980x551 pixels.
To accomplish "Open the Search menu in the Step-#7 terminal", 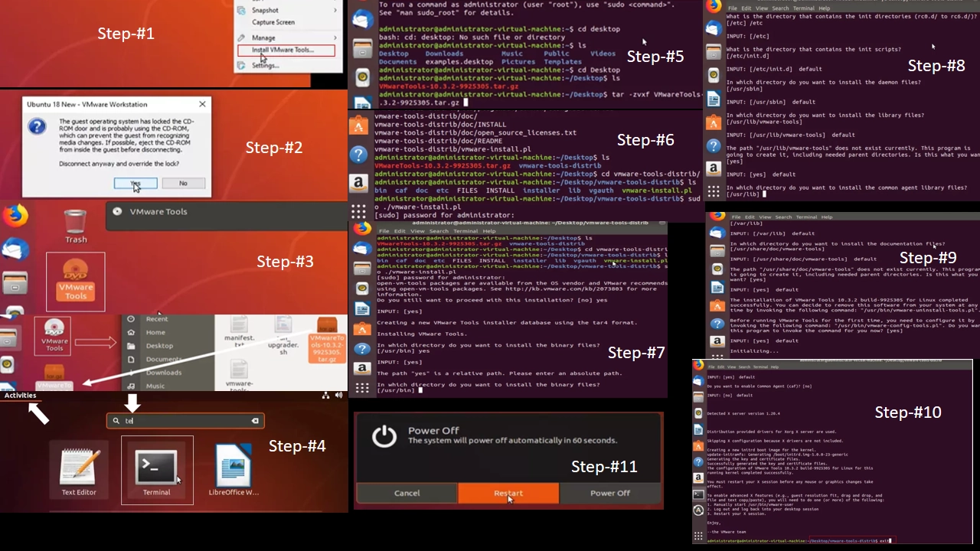I will 439,230.
